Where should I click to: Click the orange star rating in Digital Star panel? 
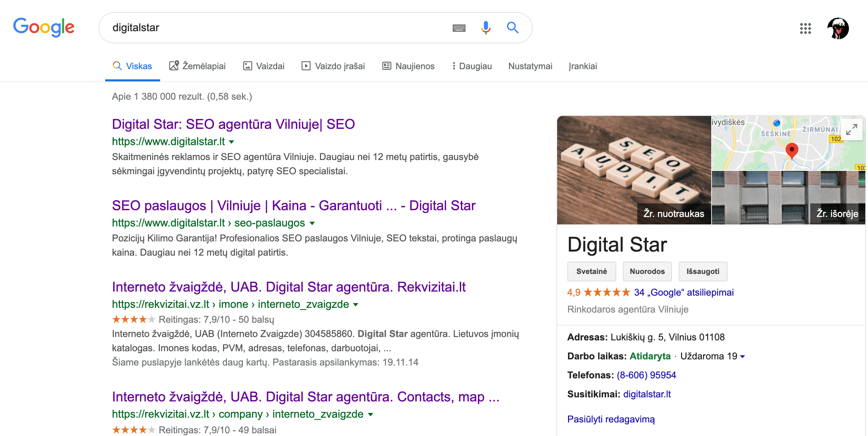pos(607,292)
